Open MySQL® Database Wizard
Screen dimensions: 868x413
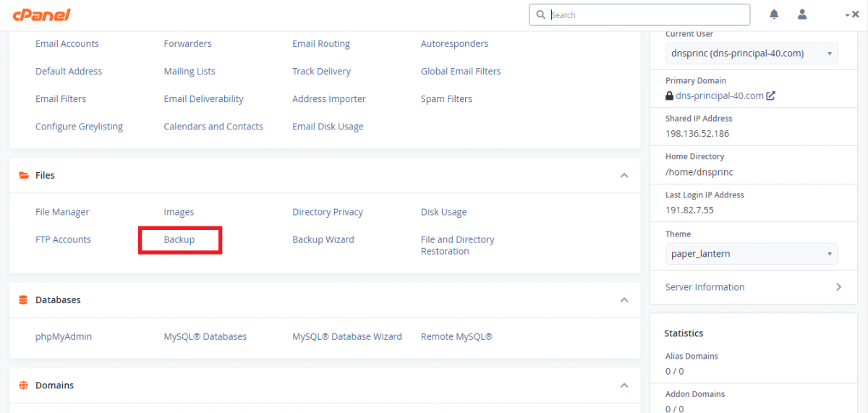coord(346,336)
